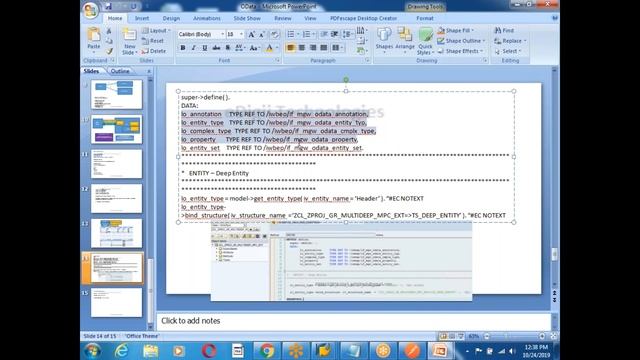Open the Change Case dropdown
Screen dimensions: 640x360
coord(255,48)
